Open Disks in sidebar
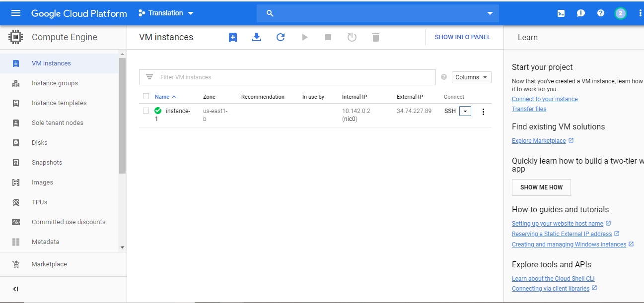The width and height of the screenshot is (644, 303). point(60,143)
